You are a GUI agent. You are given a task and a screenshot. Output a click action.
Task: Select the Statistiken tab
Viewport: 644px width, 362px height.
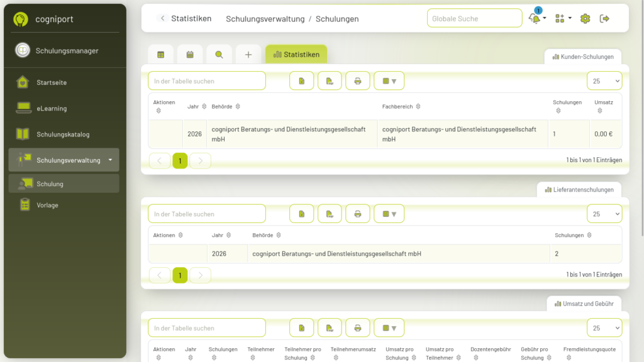pos(296,54)
